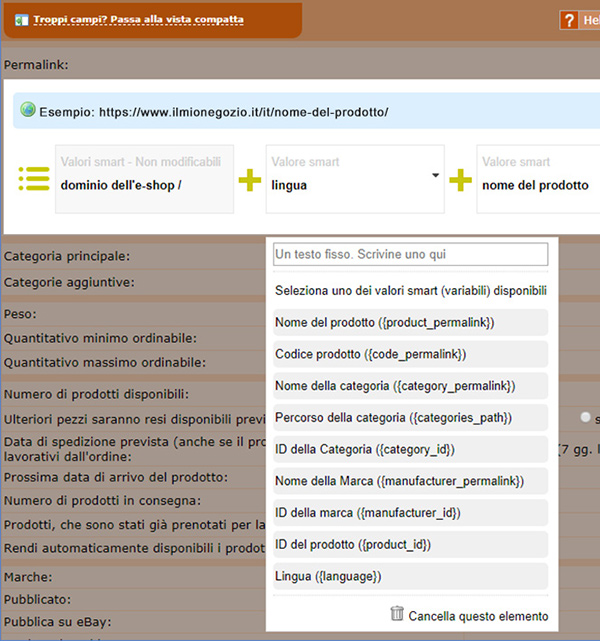600x641 pixels.
Task: Click the 'Pubblica su eBay:' label
Action: coord(58,622)
